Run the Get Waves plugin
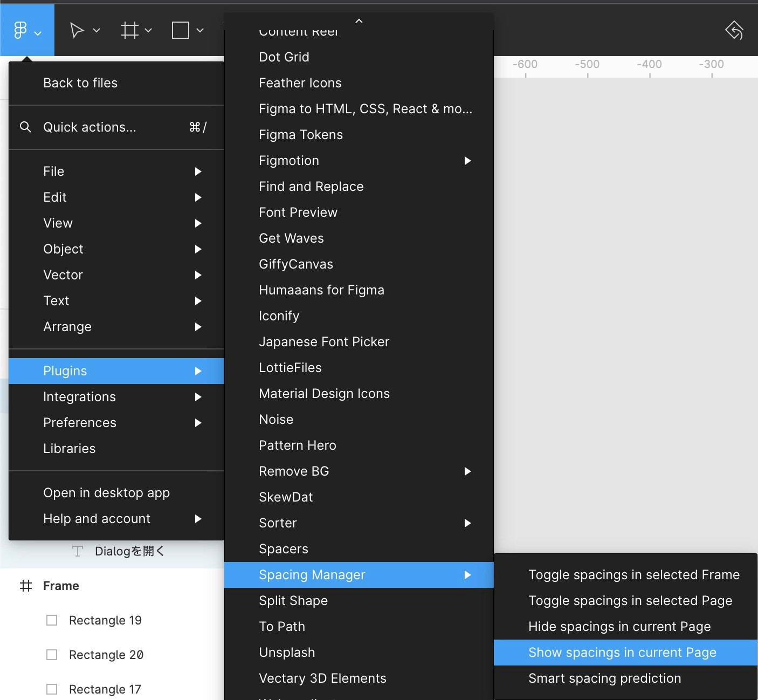Viewport: 758px width, 700px height. [x=359, y=238]
